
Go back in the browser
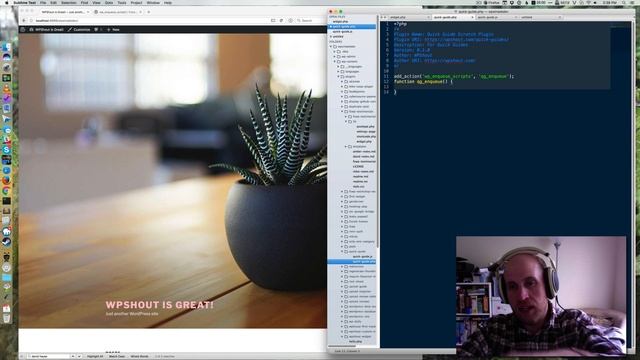pyautogui.click(x=24, y=20)
